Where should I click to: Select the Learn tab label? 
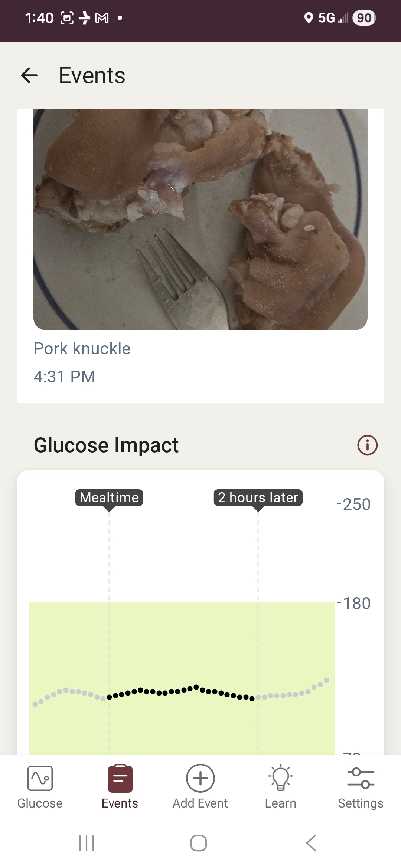click(281, 803)
